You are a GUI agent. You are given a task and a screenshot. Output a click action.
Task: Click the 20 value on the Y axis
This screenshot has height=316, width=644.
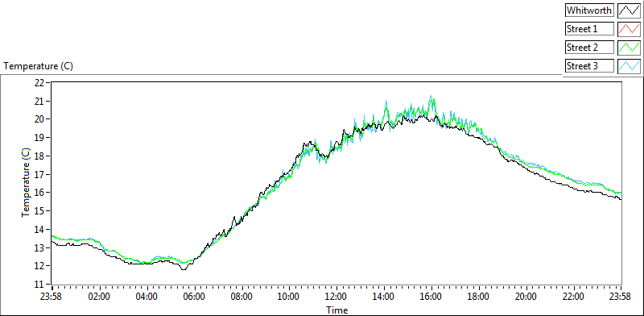pyautogui.click(x=39, y=119)
